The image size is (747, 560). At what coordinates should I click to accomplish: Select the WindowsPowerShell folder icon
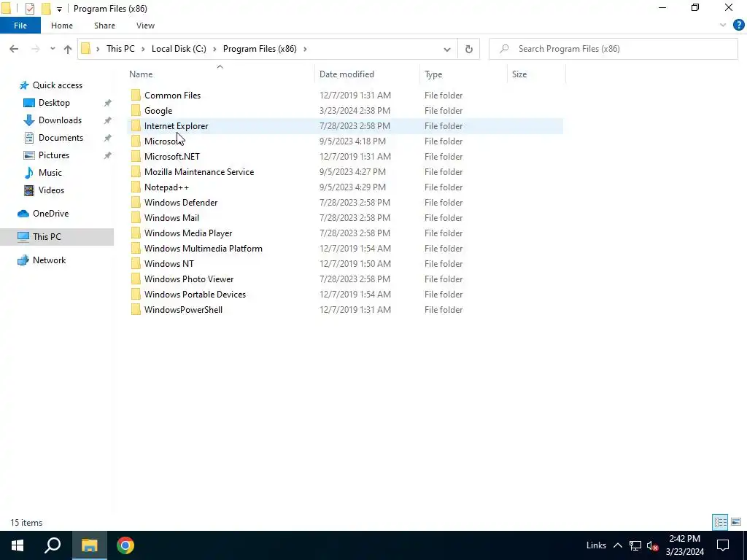136,309
